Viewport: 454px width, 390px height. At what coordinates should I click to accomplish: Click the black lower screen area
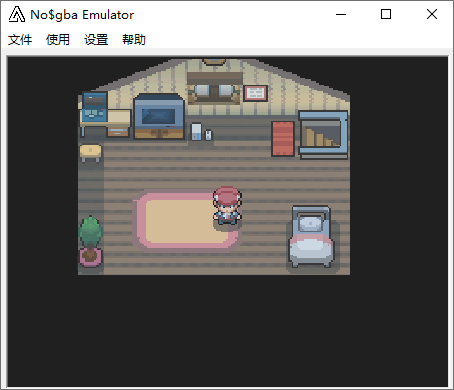pos(228,330)
